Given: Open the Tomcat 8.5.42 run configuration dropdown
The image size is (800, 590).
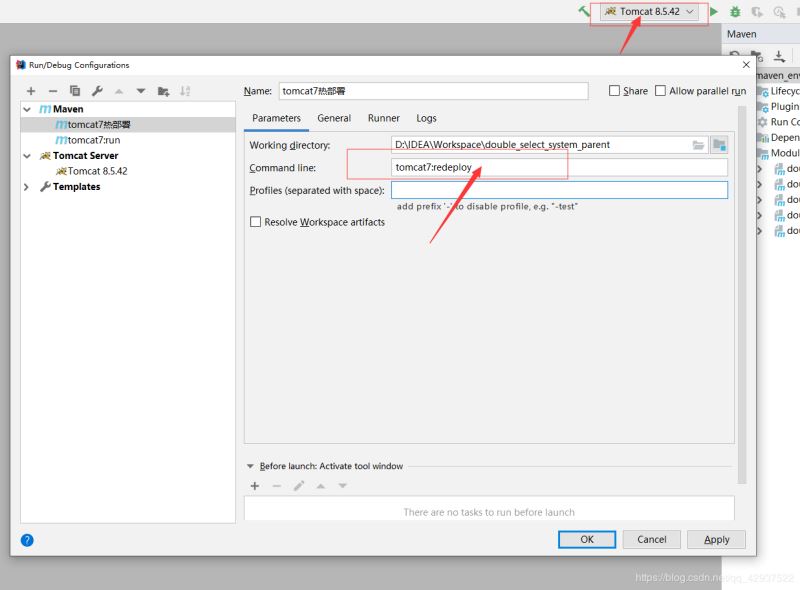Looking at the screenshot, I should click(650, 12).
